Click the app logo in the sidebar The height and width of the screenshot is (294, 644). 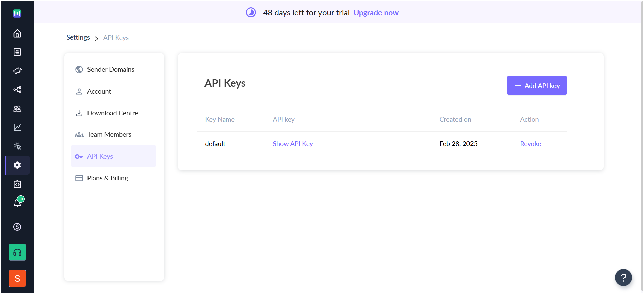point(17,13)
